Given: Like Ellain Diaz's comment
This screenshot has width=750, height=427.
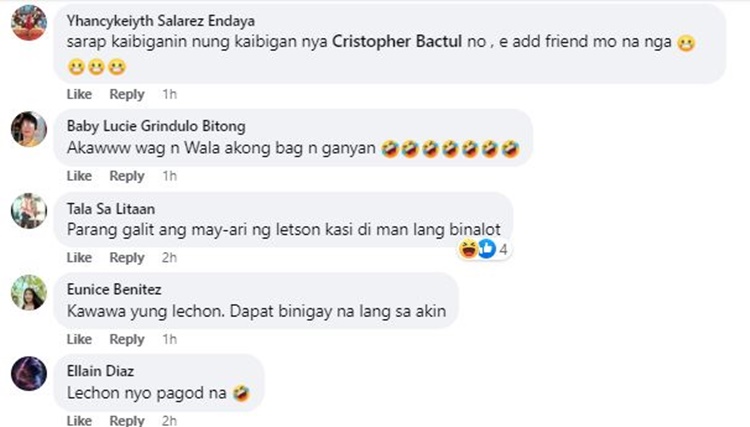Looking at the screenshot, I should 79,420.
